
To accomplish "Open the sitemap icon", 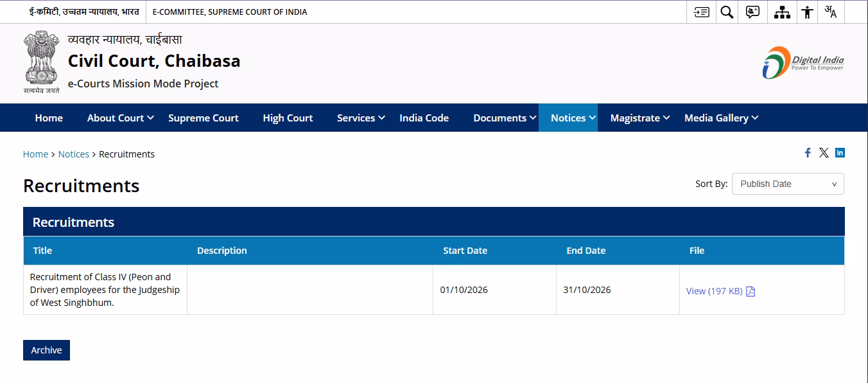I will pyautogui.click(x=782, y=12).
